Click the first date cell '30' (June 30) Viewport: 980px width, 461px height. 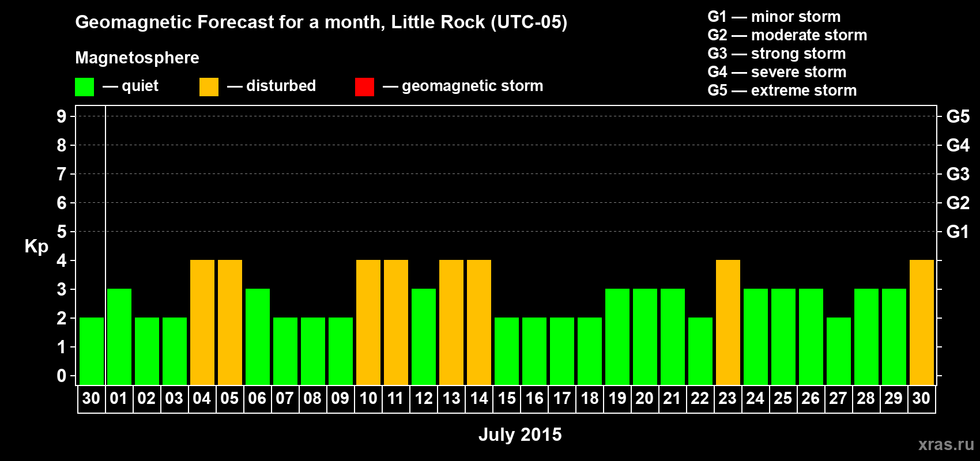click(91, 399)
